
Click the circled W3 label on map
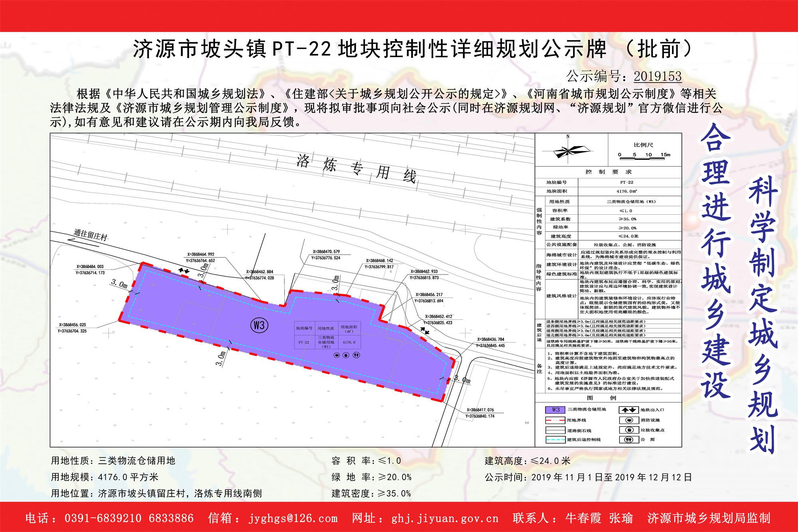coord(259,324)
